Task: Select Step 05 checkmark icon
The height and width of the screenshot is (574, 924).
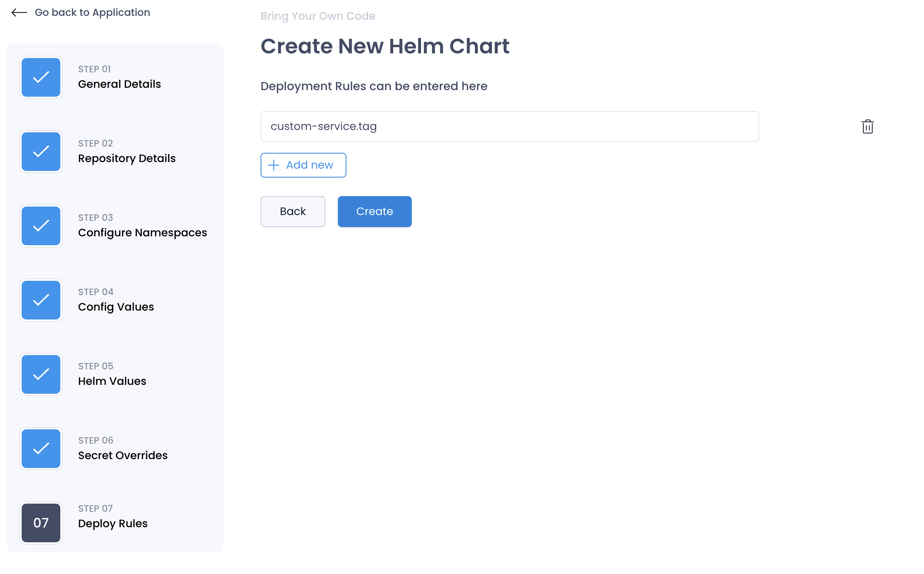Action: pos(41,374)
